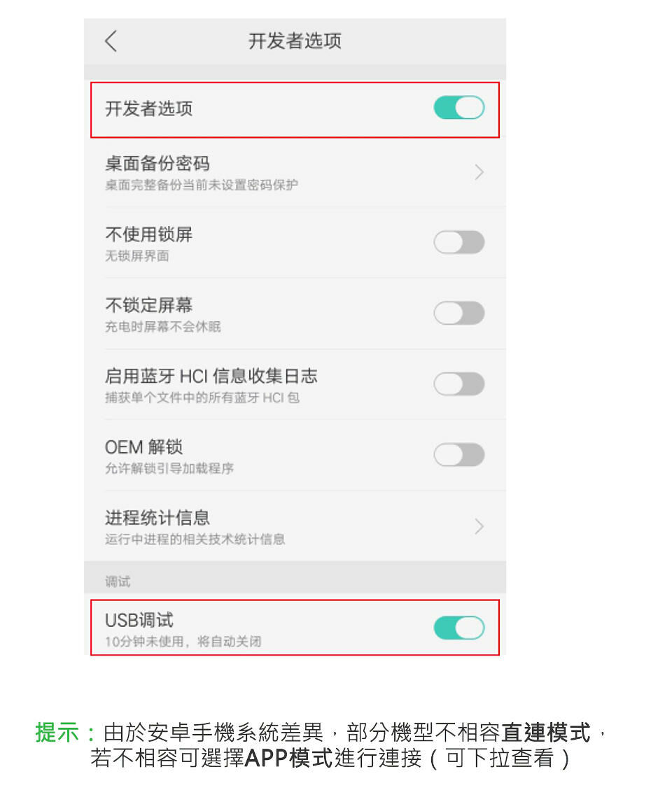Tap the 桌面备份密码 label text
672x811 pixels.
click(157, 164)
